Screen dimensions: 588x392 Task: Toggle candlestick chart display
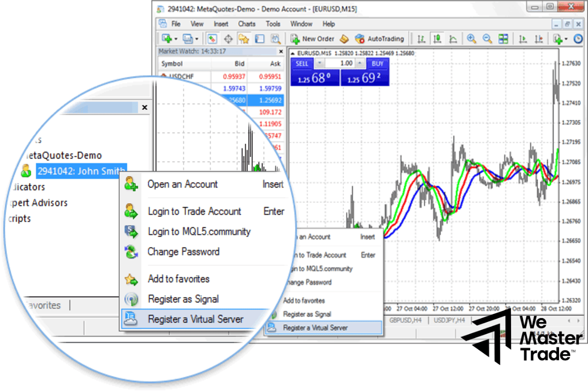pos(437,38)
